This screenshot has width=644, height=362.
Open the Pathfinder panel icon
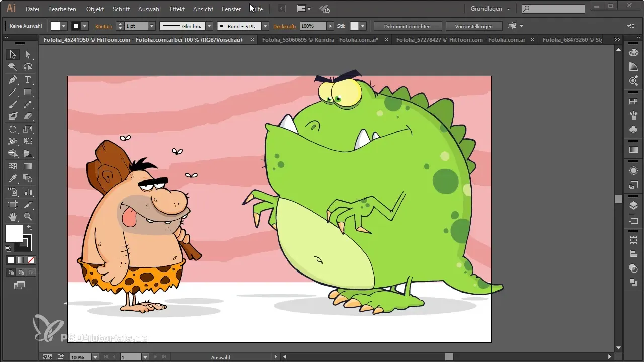click(x=634, y=283)
